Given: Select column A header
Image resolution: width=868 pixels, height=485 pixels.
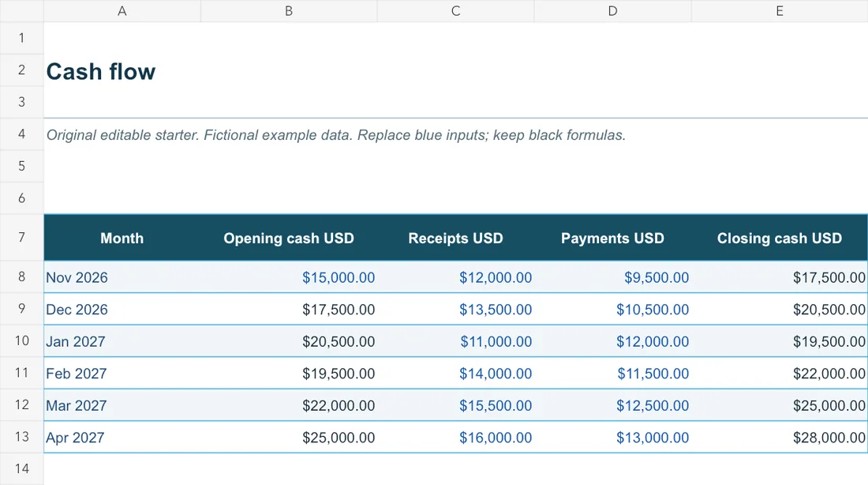Looking at the screenshot, I should pyautogui.click(x=122, y=11).
